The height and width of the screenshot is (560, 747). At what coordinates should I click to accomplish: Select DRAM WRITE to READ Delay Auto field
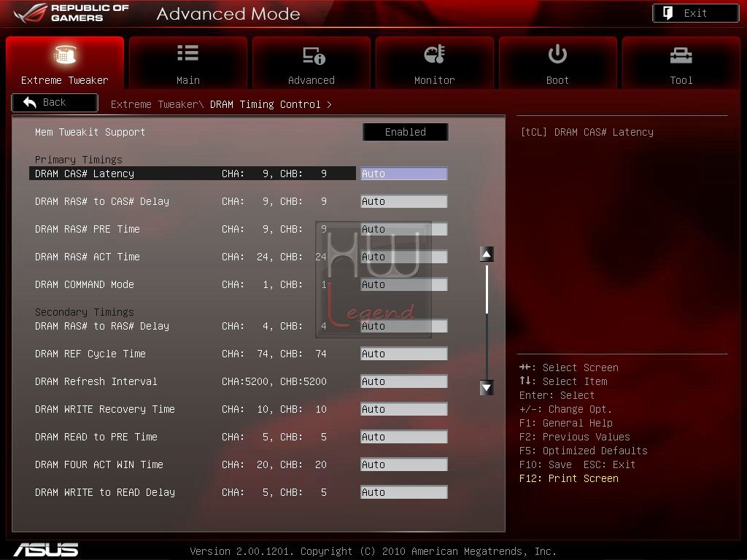pyautogui.click(x=404, y=492)
